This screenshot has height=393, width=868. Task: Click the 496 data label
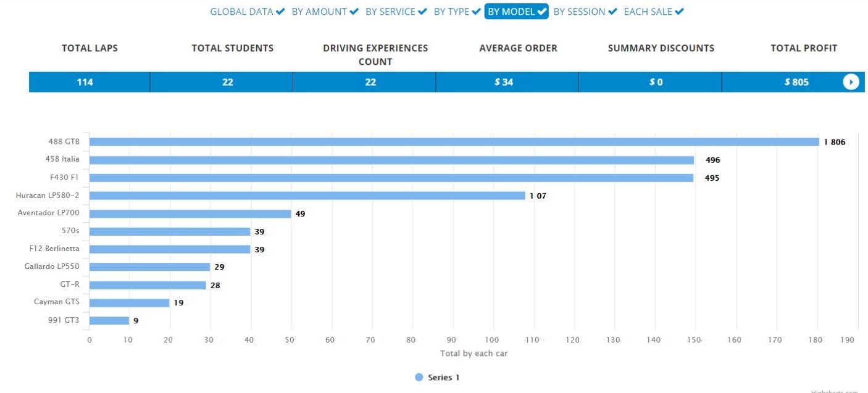click(x=712, y=160)
